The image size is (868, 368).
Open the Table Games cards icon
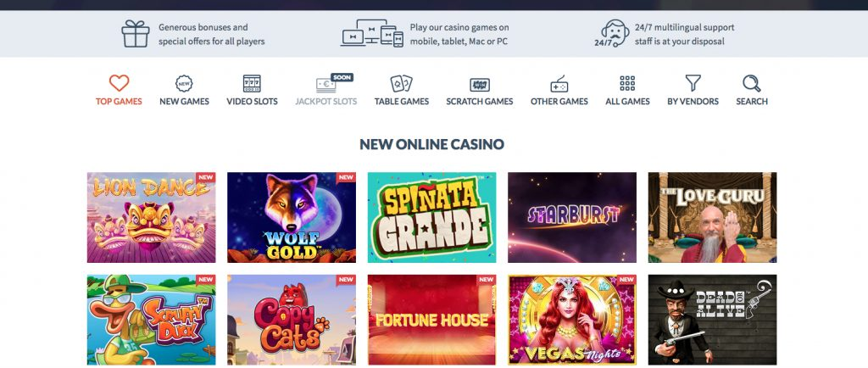[401, 84]
